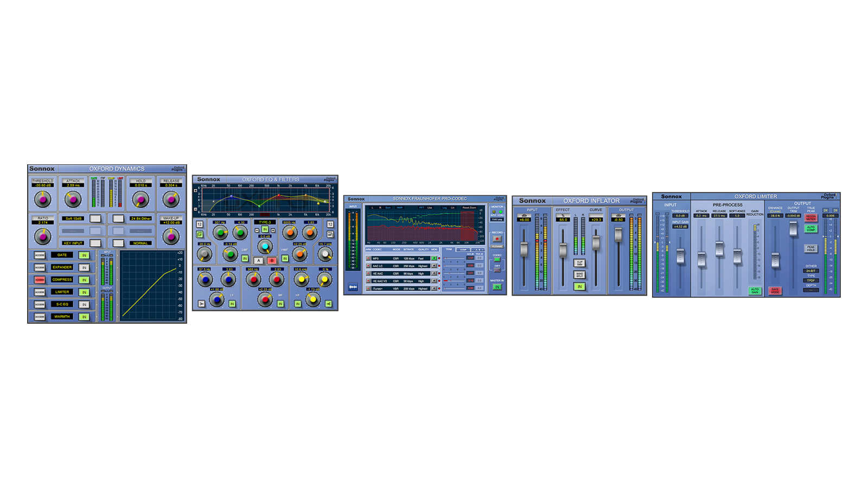Adjust the yellow HF frequency knob at 10.6 kHz
The height and width of the screenshot is (488, 868).
pos(302,279)
